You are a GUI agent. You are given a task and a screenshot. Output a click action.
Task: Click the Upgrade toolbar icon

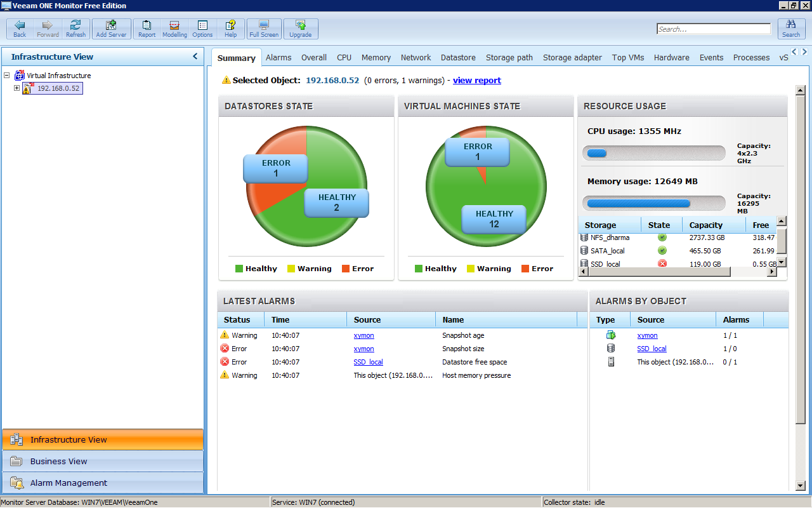click(301, 29)
